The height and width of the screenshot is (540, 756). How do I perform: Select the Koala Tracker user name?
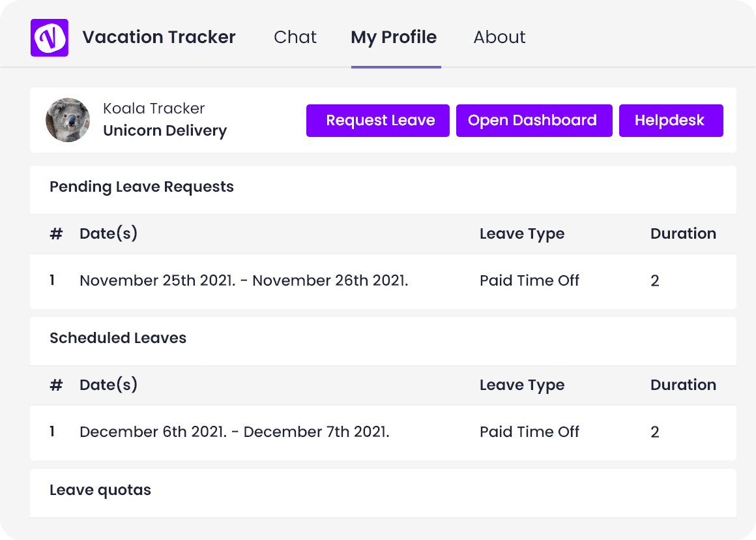point(154,108)
